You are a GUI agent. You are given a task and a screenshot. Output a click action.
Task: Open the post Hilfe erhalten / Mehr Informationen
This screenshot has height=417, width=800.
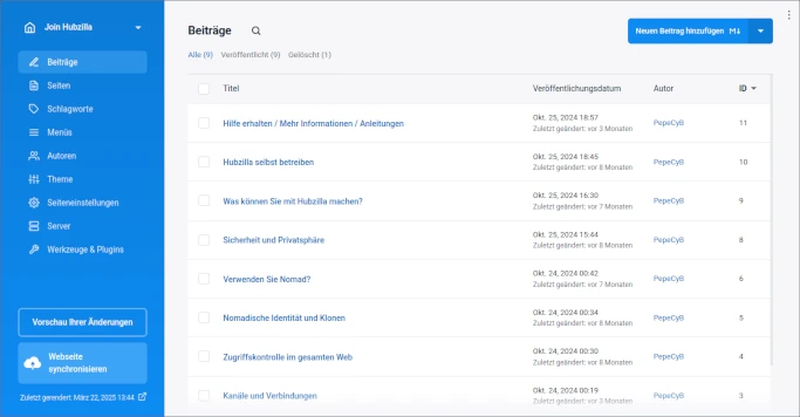coord(313,124)
